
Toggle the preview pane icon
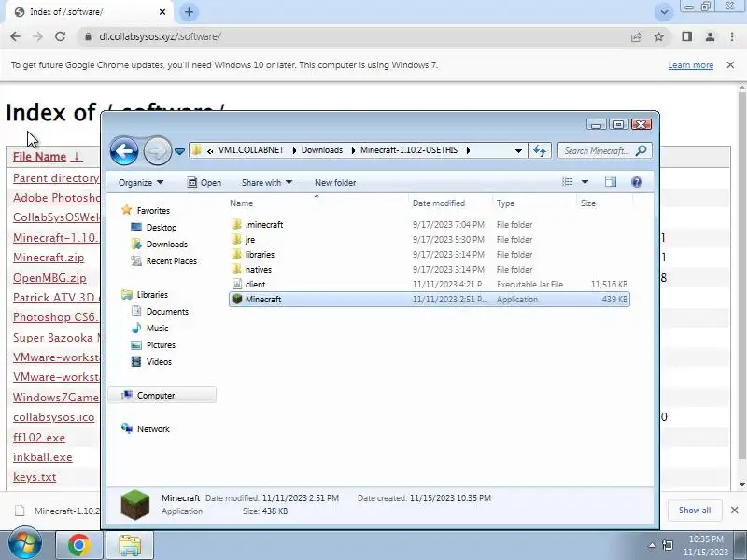611,182
